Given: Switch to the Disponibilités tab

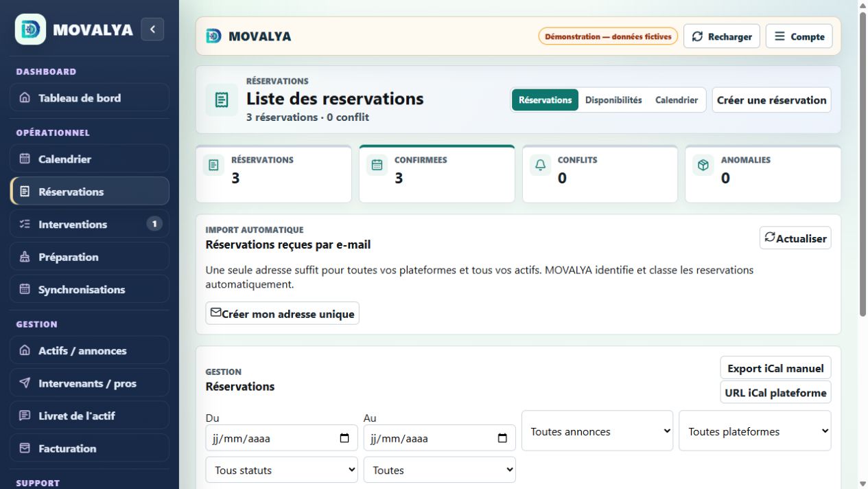Looking at the screenshot, I should 613,100.
